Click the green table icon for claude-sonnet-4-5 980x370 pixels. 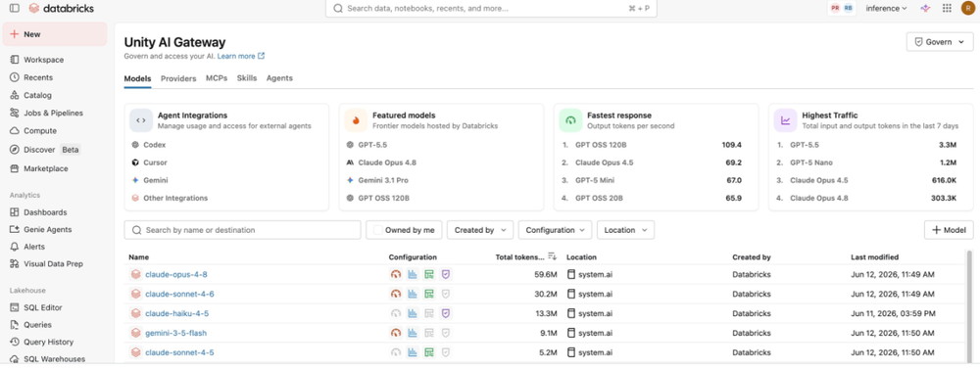pos(429,352)
